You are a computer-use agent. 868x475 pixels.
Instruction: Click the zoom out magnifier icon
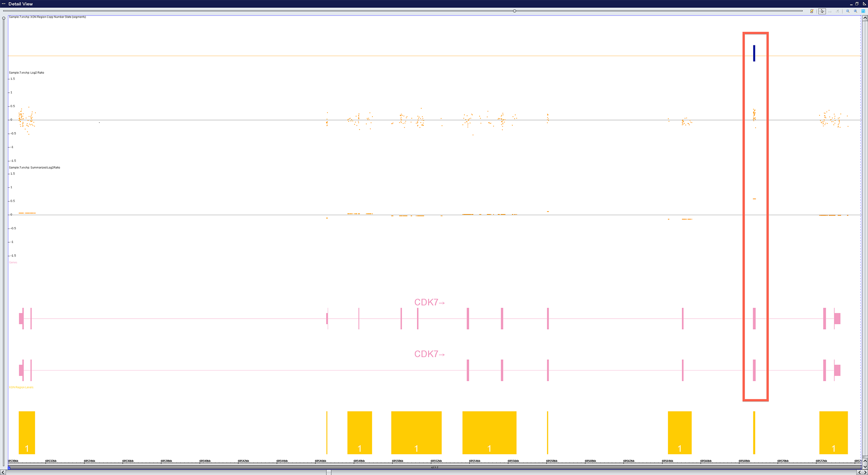848,11
